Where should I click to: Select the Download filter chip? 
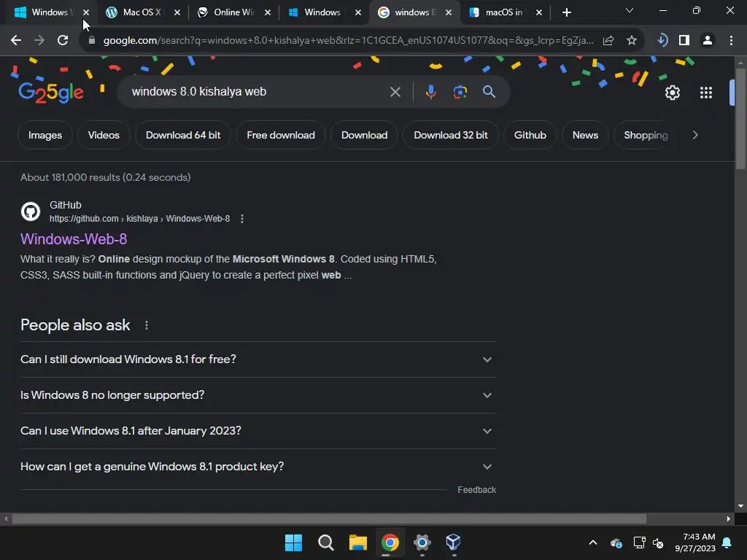pyautogui.click(x=365, y=135)
